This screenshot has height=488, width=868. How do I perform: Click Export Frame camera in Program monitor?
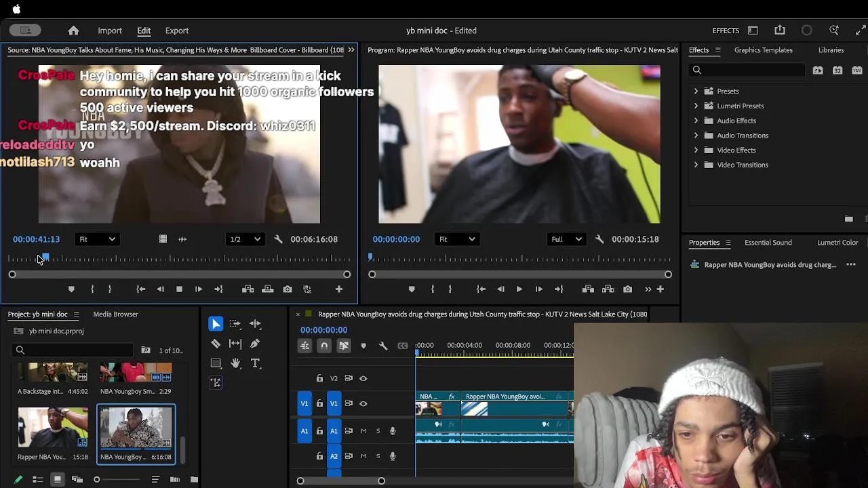628,289
